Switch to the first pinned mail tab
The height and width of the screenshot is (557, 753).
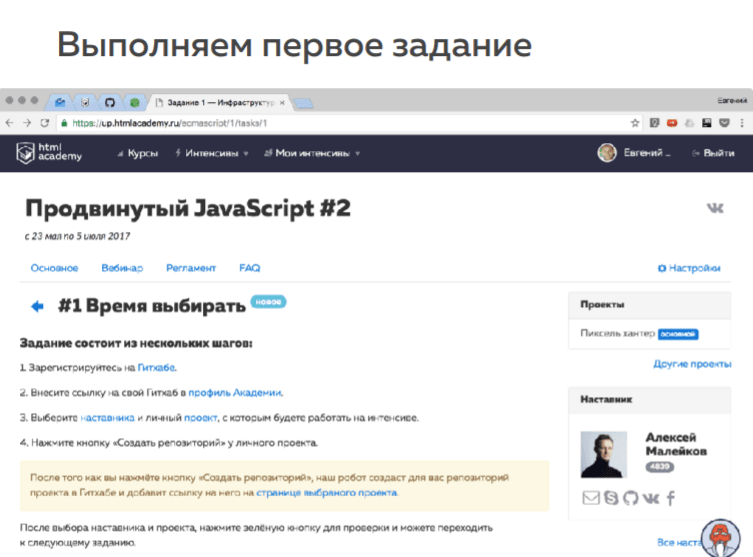coord(60,102)
